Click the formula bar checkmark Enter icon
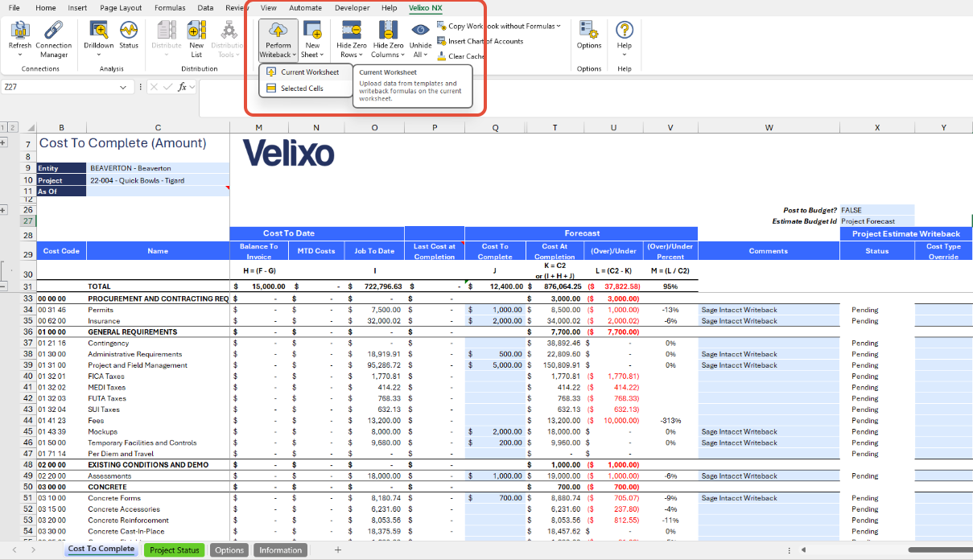Screen dimensions: 973x560 click(x=167, y=87)
